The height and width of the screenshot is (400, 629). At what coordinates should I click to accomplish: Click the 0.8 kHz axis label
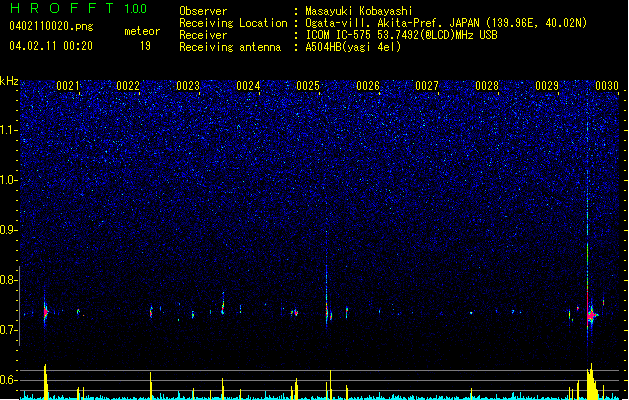tap(9, 280)
